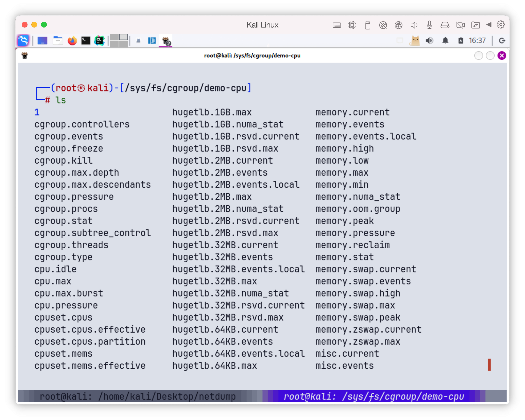Viewport: 525px width, 420px height.
Task: Click the 'hugetlb.2MB.events.local' filename
Action: coord(236,185)
